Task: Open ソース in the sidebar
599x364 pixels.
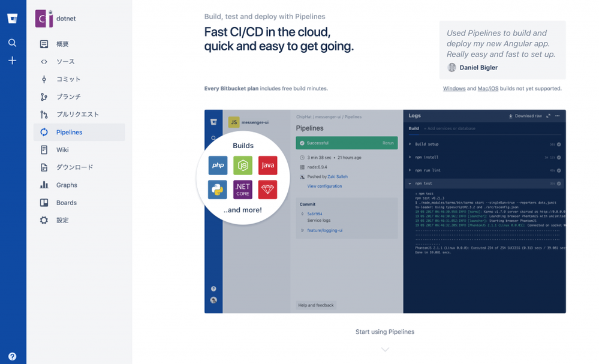Action: (79, 62)
